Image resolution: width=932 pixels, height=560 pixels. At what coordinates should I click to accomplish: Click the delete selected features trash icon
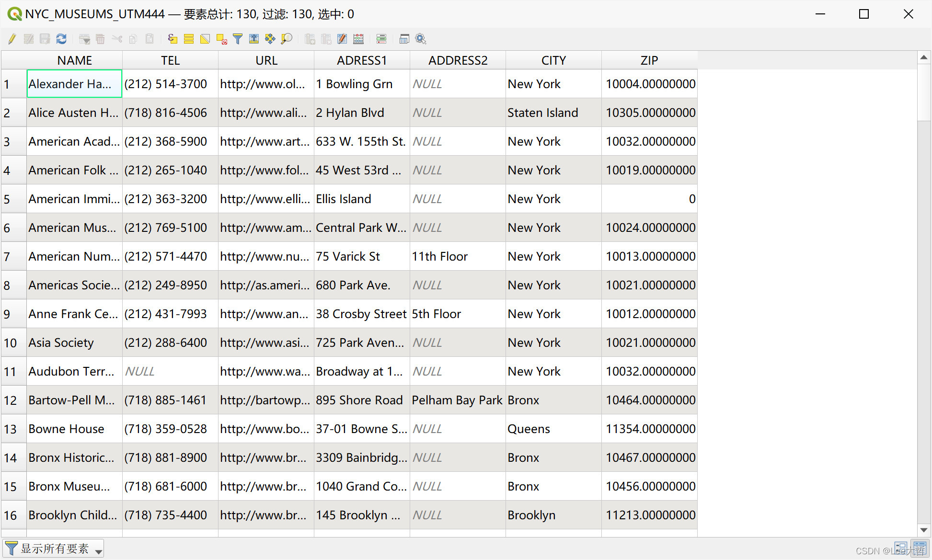tap(101, 39)
